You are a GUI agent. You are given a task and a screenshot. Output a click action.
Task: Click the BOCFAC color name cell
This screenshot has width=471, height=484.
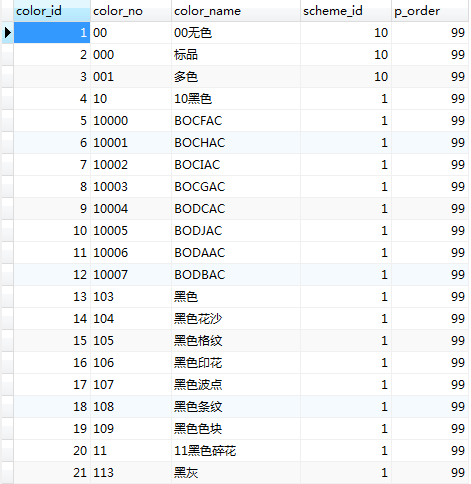(x=236, y=121)
